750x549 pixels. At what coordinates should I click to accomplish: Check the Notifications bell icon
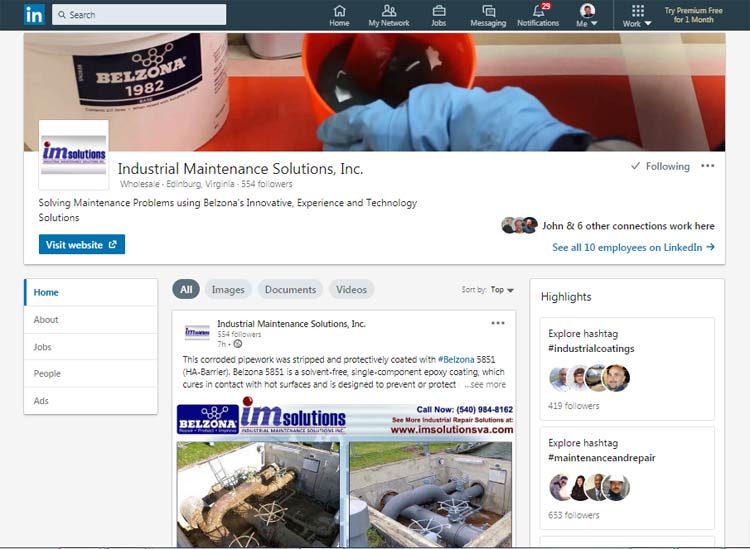[x=538, y=11]
